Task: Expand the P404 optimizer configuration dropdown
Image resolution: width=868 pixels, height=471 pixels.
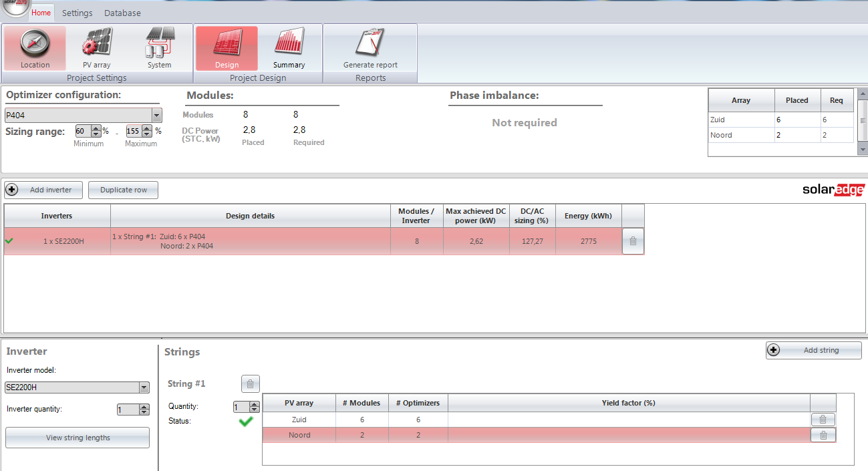Action: [156, 115]
